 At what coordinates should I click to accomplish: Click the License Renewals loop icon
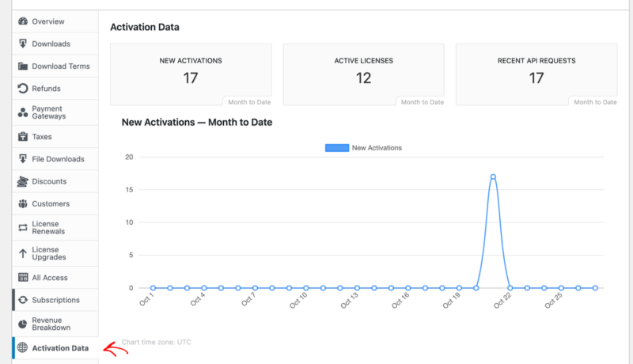[x=23, y=228]
